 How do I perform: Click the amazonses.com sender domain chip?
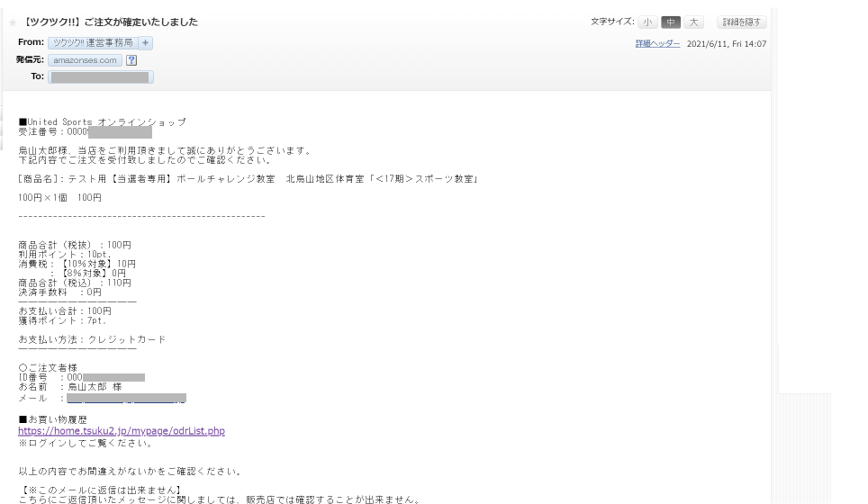coord(86,60)
